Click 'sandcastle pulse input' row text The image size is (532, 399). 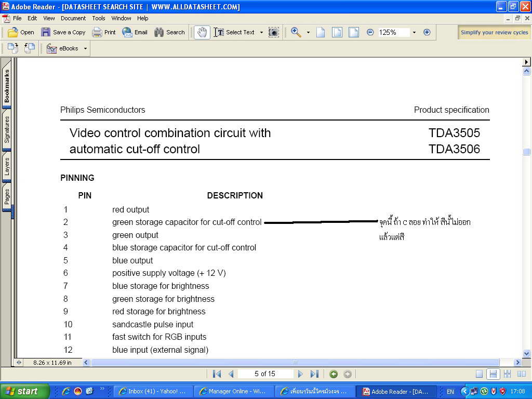(x=153, y=324)
